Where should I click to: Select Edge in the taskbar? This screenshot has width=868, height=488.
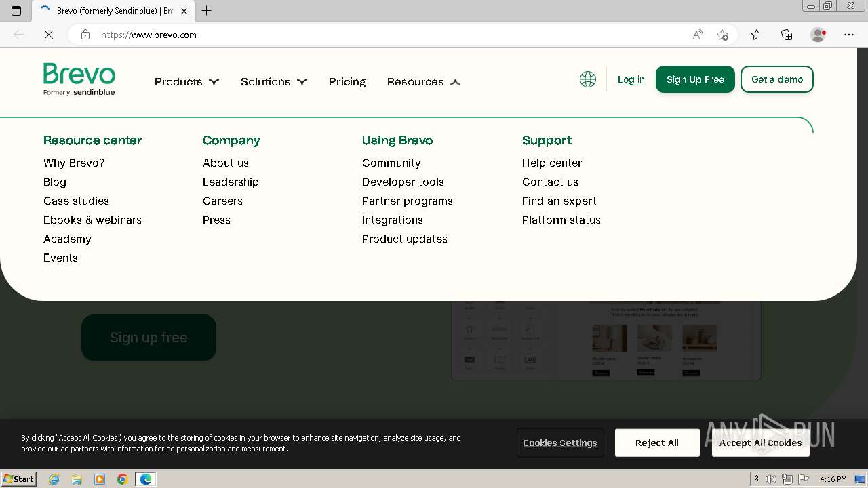146,479
